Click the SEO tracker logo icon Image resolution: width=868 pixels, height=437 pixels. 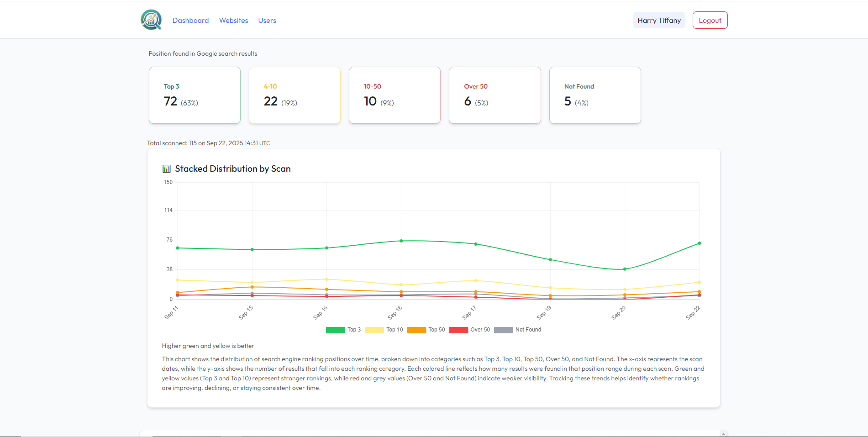tap(151, 20)
